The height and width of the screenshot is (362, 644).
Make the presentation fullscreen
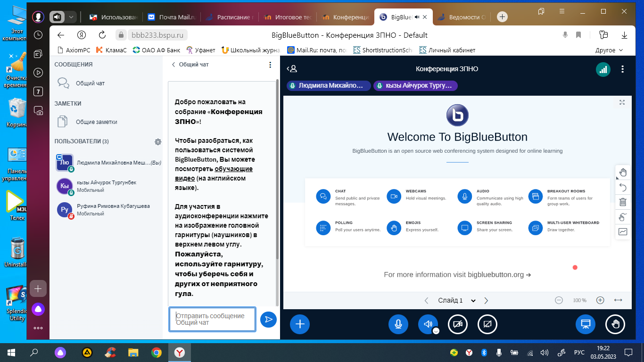point(622,102)
